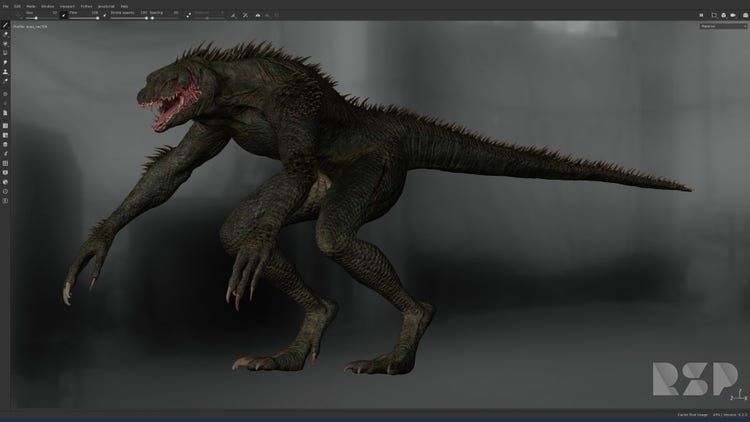Select the Paint brush tool
Viewport: 750px width, 422px height.
(x=5, y=25)
